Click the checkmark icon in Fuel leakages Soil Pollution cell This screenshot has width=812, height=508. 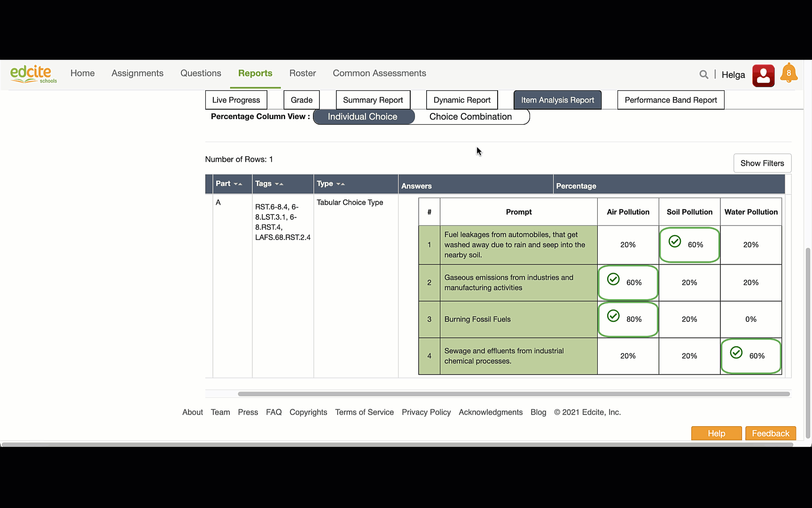pyautogui.click(x=675, y=241)
